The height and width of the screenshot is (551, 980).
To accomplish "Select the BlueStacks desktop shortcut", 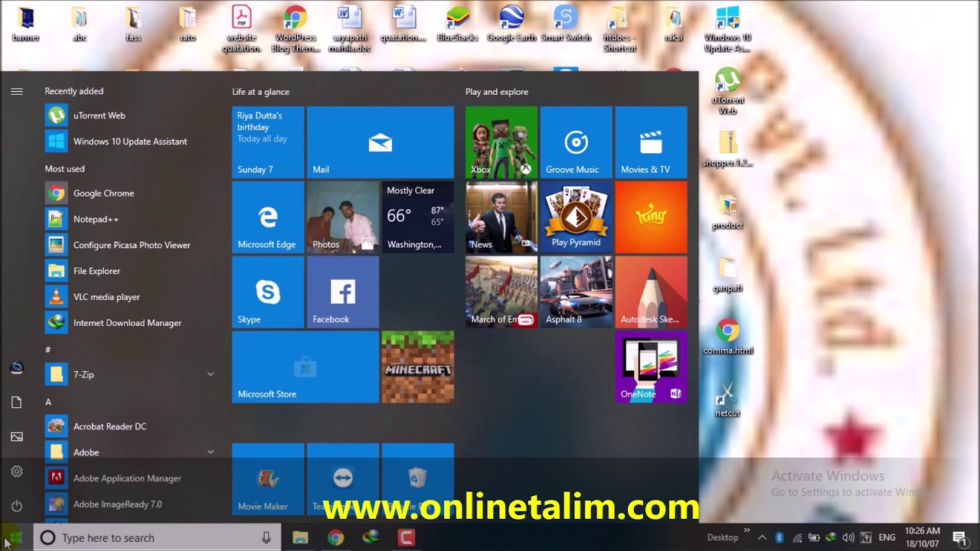I will (456, 24).
